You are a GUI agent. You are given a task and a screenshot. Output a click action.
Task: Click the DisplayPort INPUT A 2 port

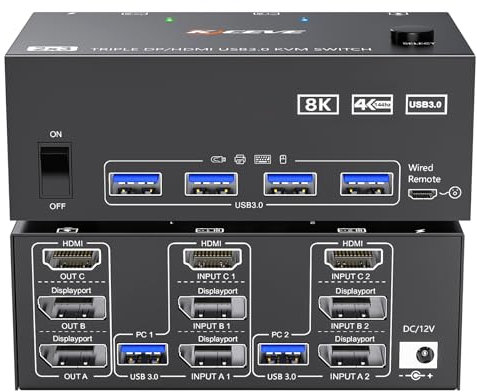click(x=352, y=356)
